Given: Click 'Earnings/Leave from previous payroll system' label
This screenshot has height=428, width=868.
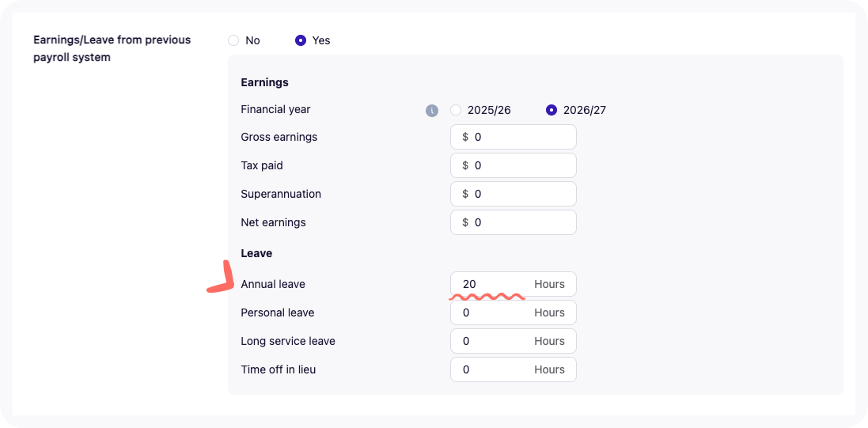Looking at the screenshot, I should point(112,48).
